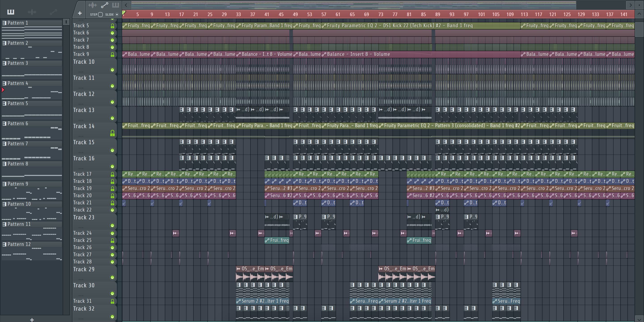Click the lock icon on Track 20

112,196
